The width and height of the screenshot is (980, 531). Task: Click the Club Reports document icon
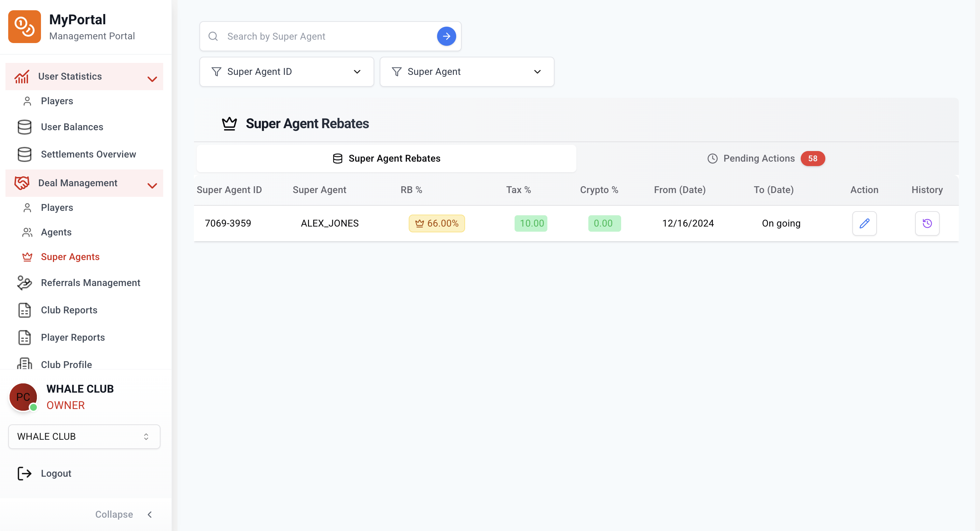pyautogui.click(x=24, y=310)
